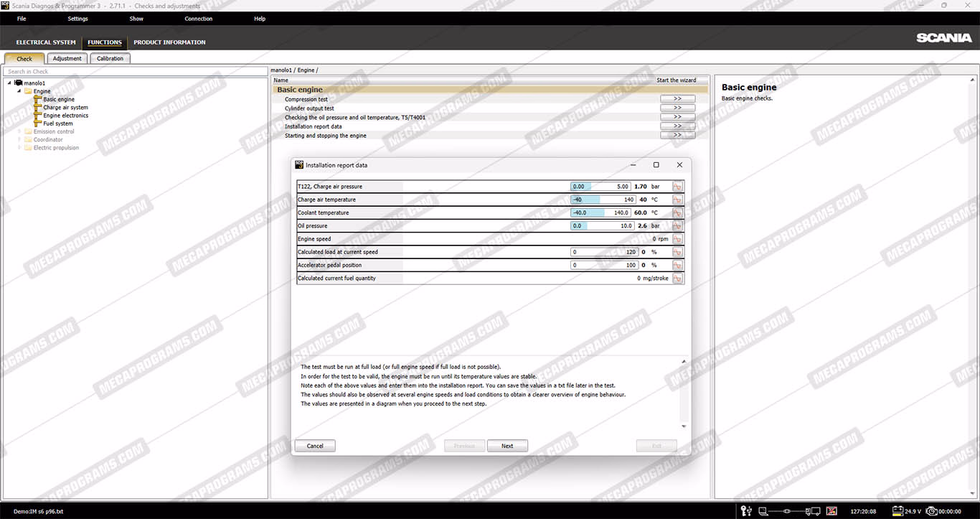Click the computer-to-vehicle connection status icon
The width and height of the screenshot is (980, 519).
789,511
